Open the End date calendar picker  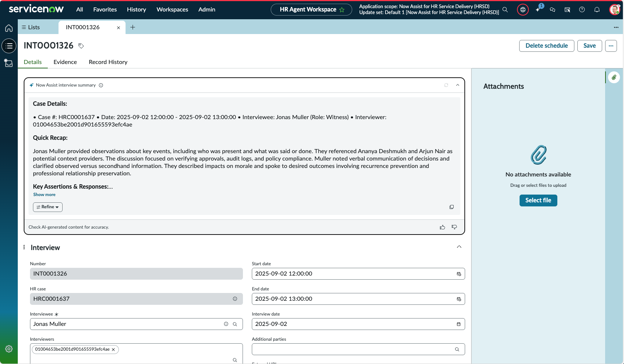(459, 299)
